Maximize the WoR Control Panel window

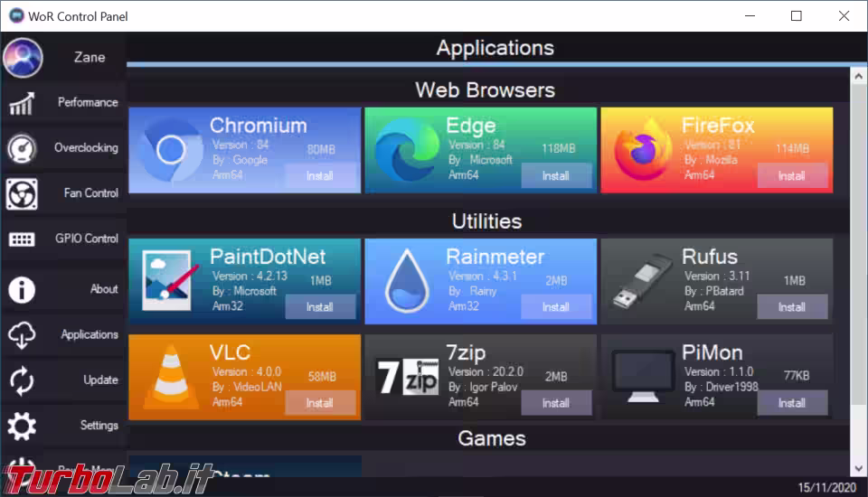[796, 15]
